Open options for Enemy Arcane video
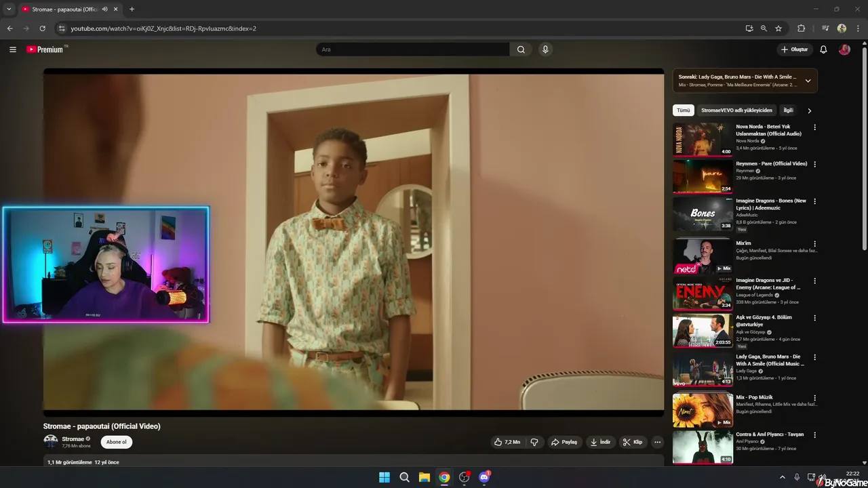This screenshot has height=488, width=868. tap(814, 281)
